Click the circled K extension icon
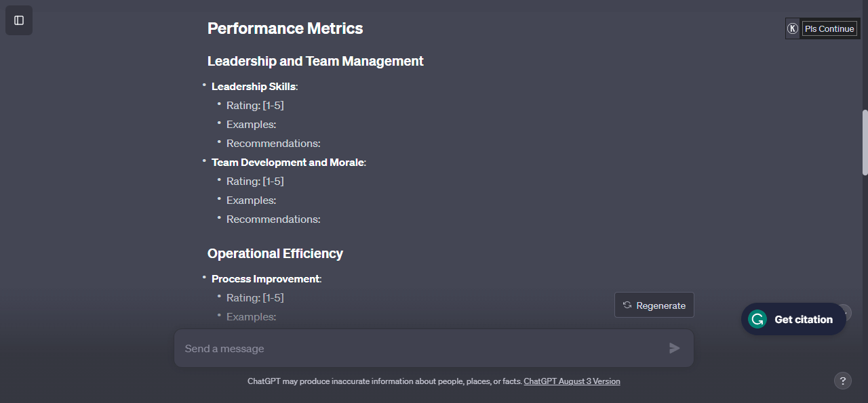The height and width of the screenshot is (403, 868). tap(793, 28)
